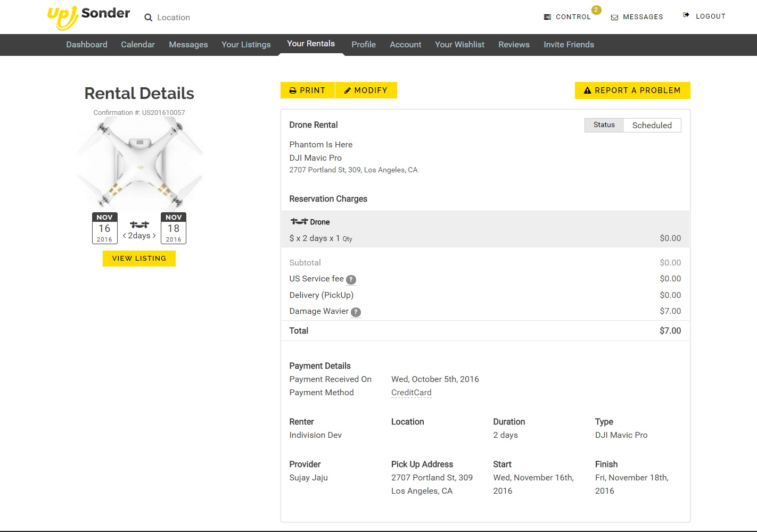
Task: Open Your Wishlist tab
Action: pos(459,45)
